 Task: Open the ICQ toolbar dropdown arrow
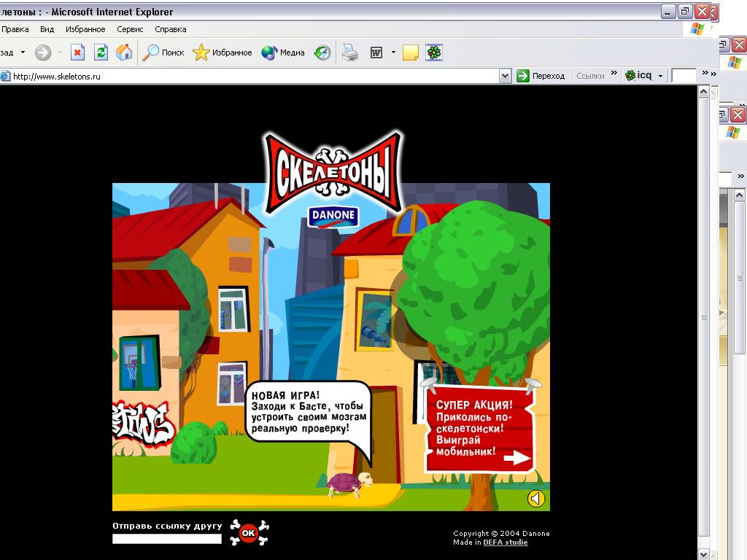(x=660, y=76)
